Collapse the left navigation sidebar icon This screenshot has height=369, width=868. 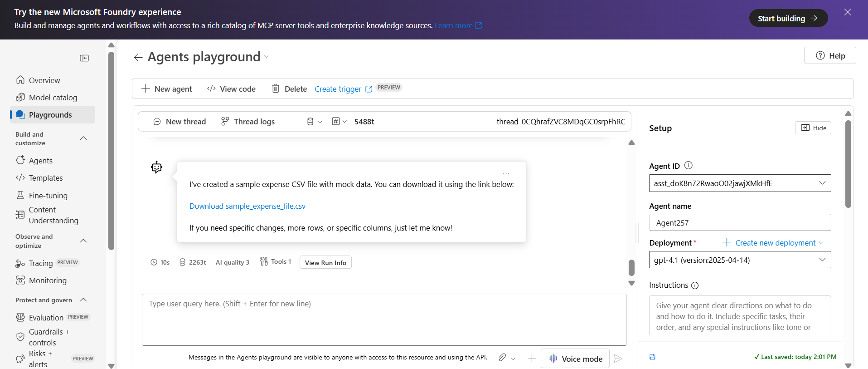(x=84, y=58)
